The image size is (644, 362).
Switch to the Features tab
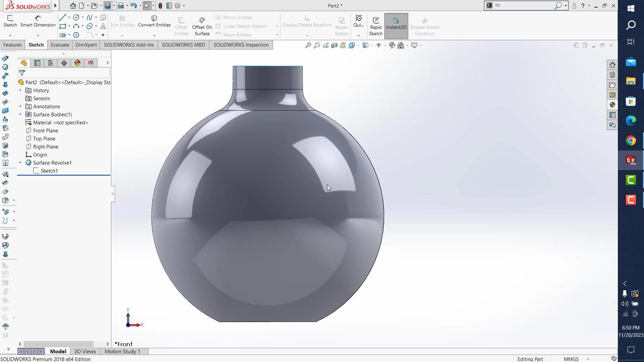[12, 45]
